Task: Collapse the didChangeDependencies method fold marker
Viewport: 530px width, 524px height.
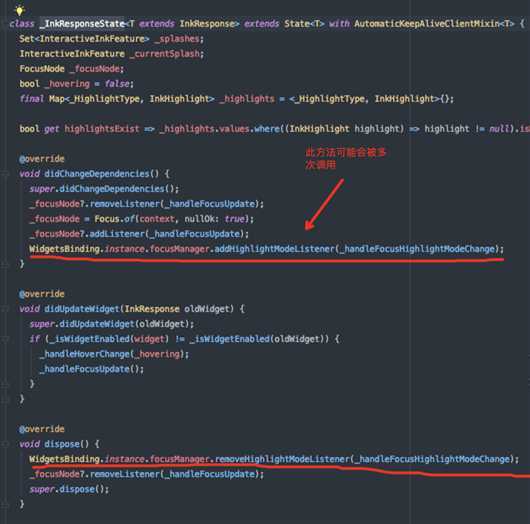Action: 5,174
